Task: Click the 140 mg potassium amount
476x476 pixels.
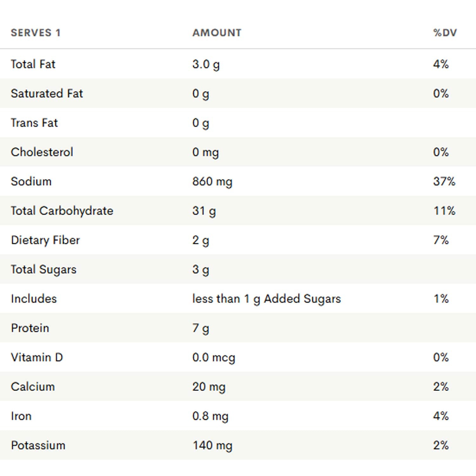Action: (212, 445)
